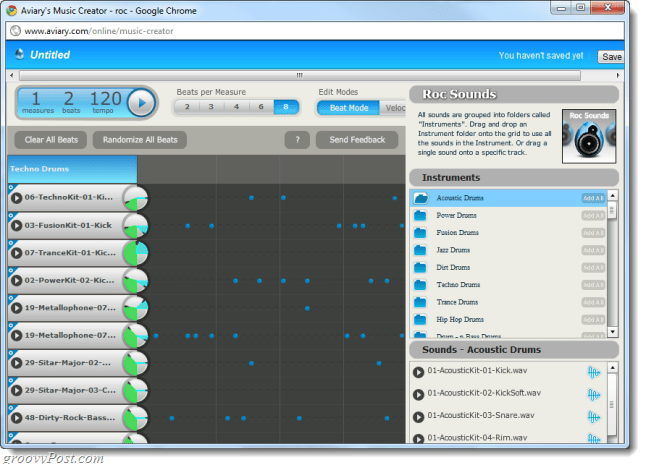Select the Trance Drums folder icon
Screen dimensions: 645x464
pyautogui.click(x=420, y=302)
